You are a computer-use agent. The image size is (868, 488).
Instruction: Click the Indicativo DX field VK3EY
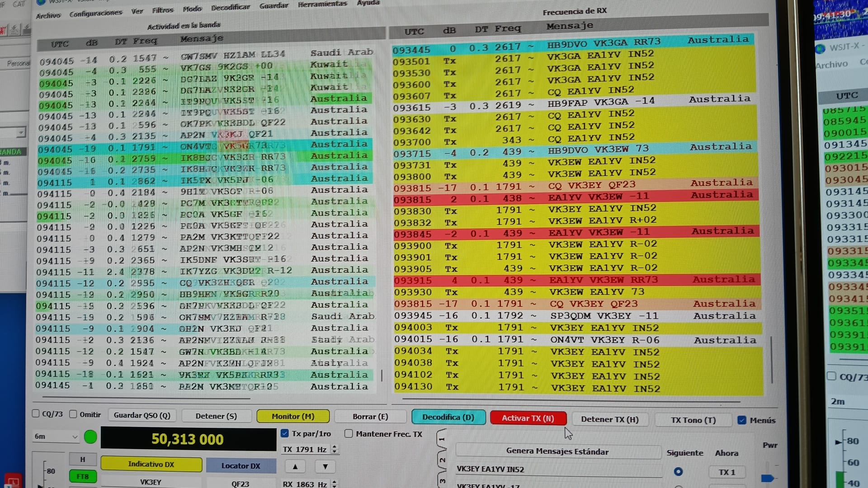pos(151,482)
